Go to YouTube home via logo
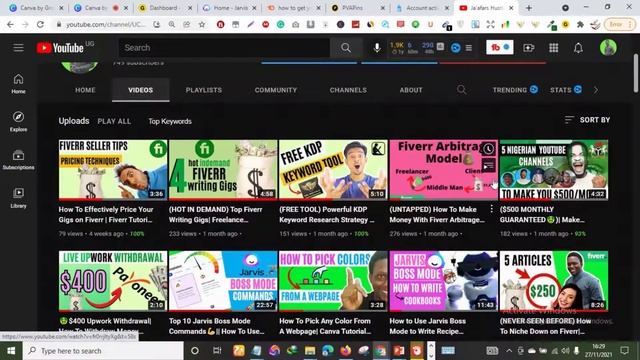The image size is (640, 360). (x=60, y=48)
